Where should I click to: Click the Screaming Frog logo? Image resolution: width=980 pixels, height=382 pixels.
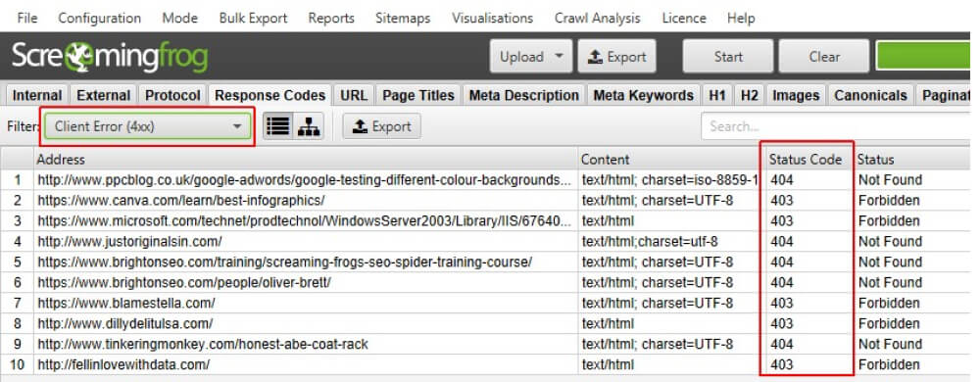pos(109,58)
